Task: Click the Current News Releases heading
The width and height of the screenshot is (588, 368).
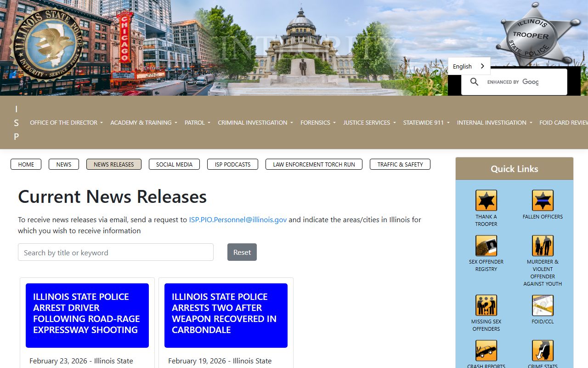Action: pos(113,196)
